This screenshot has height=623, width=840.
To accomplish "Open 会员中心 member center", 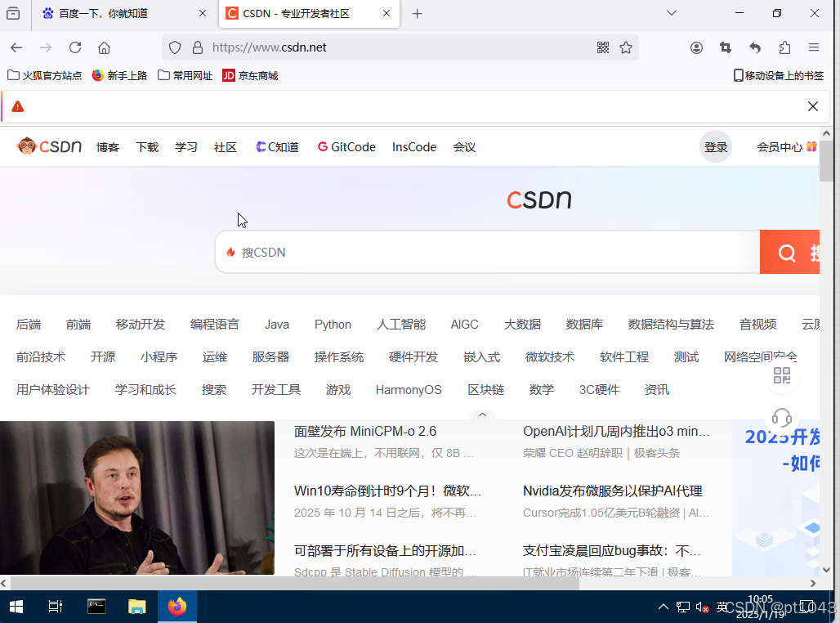I will (x=786, y=147).
